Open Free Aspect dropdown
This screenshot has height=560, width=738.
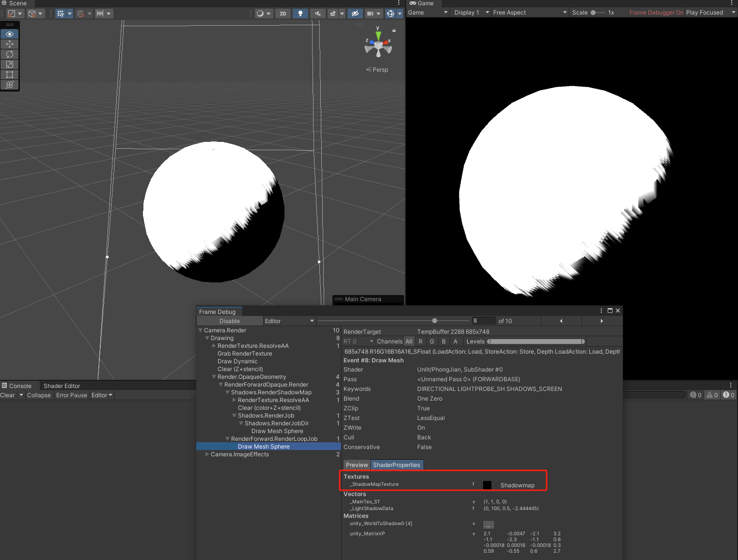(530, 13)
